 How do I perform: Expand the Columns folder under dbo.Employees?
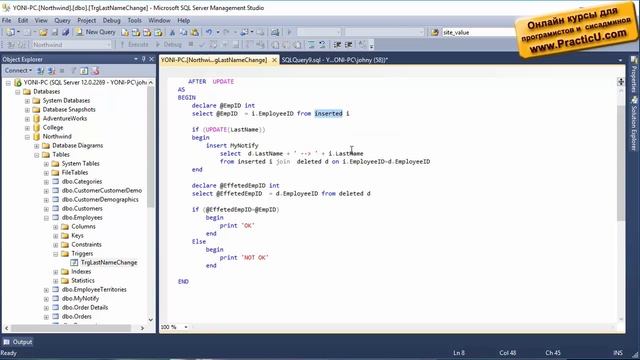56,227
